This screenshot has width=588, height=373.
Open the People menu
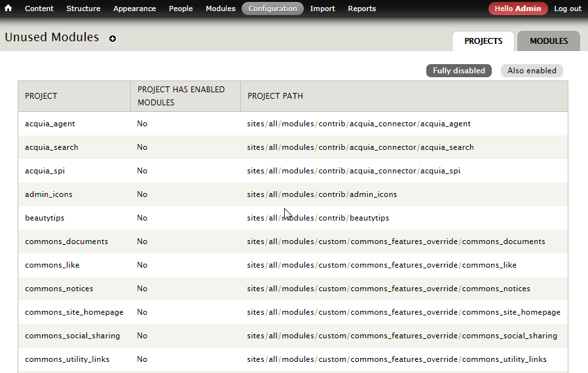(x=181, y=9)
